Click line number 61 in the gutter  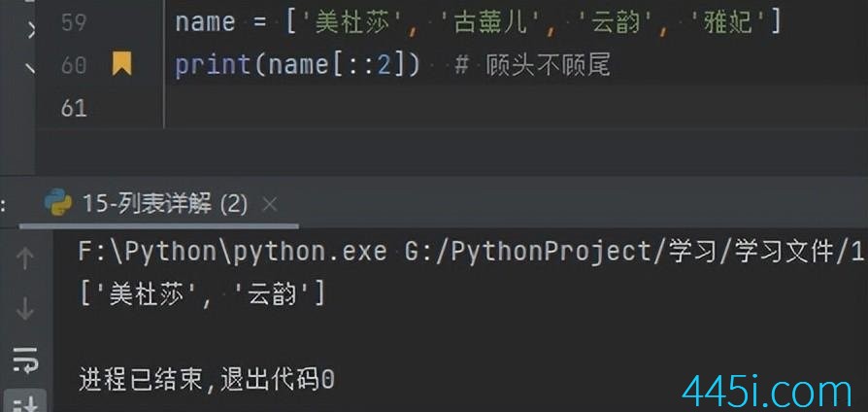pos(74,108)
